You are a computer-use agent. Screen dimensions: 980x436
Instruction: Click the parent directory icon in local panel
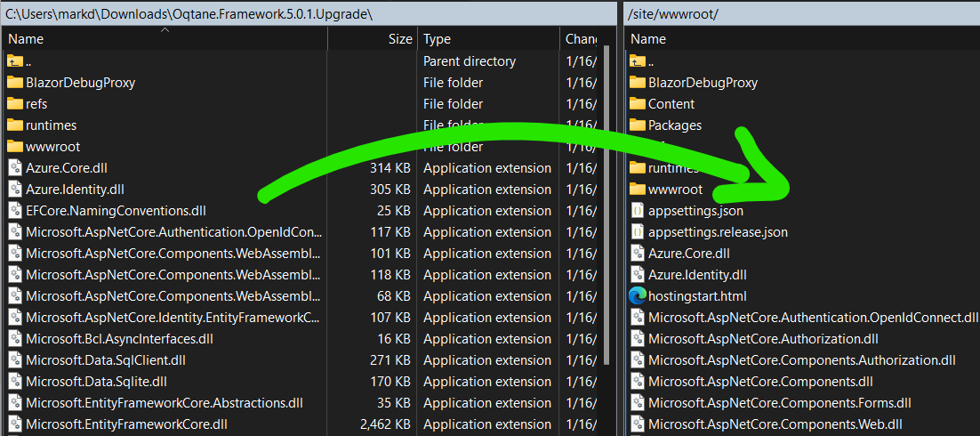[x=14, y=61]
